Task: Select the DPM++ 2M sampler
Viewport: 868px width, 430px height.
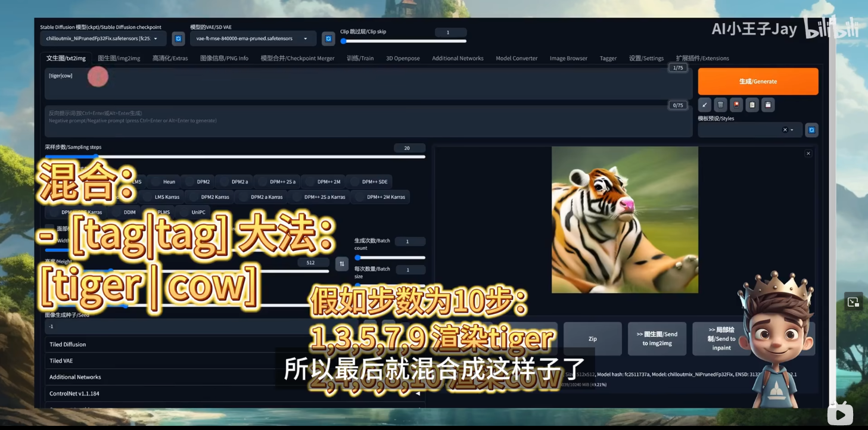Action: tap(323, 182)
